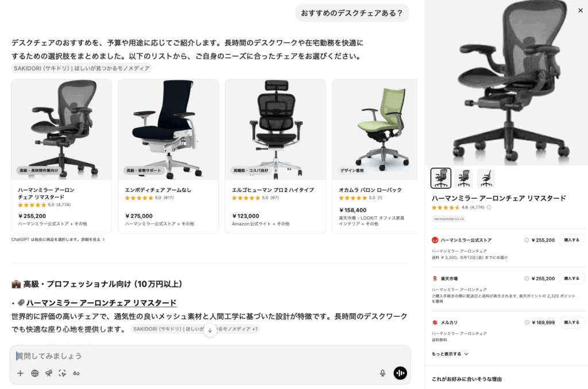Click 購入する for ハーマンミラー公式ストア
The image size is (588, 389).
point(571,240)
